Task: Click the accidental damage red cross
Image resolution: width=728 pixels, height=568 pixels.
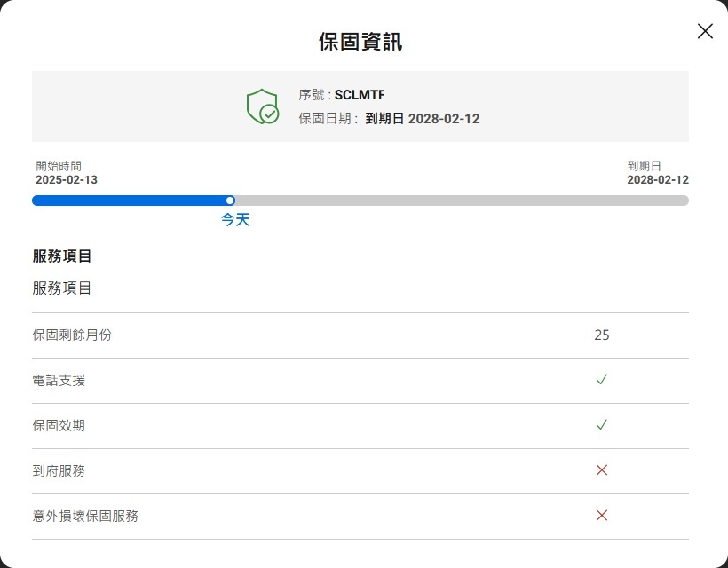Action: point(602,516)
